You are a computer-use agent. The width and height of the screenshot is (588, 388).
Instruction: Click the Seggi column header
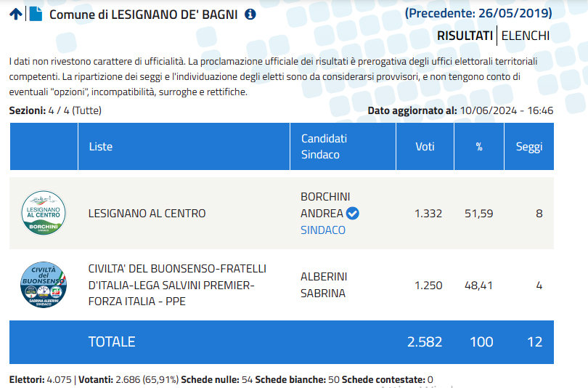(x=529, y=146)
